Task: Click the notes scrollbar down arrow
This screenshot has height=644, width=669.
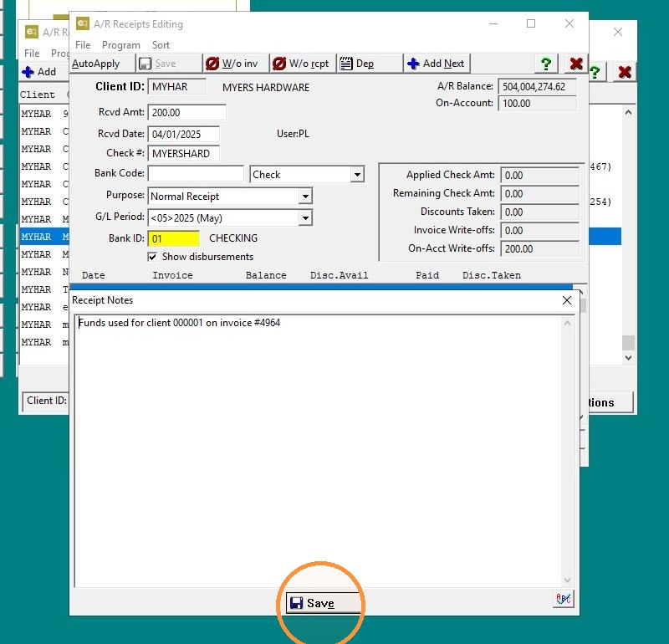Action: pos(568,580)
